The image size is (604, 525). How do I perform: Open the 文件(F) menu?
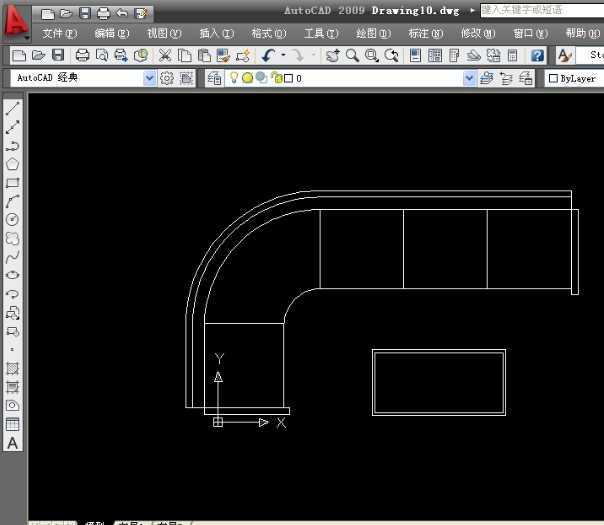59,34
